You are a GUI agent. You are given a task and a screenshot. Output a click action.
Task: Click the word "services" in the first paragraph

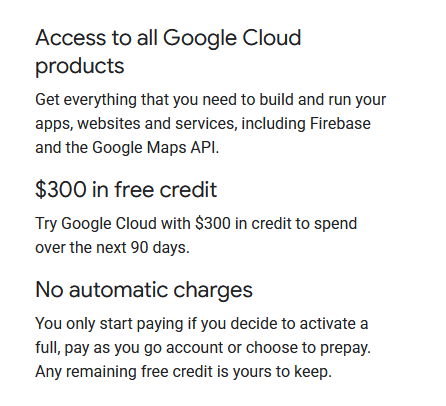[205, 124]
